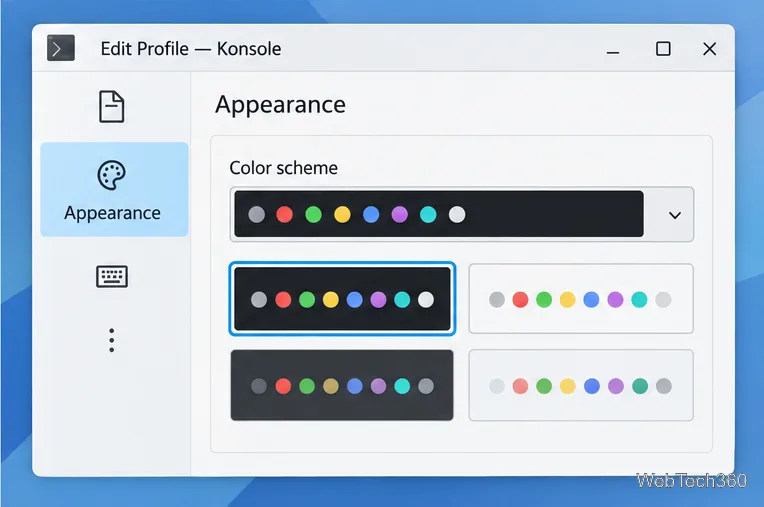Image resolution: width=764 pixels, height=507 pixels.
Task: Expand the Color scheme dropdown arrow
Action: pos(674,215)
